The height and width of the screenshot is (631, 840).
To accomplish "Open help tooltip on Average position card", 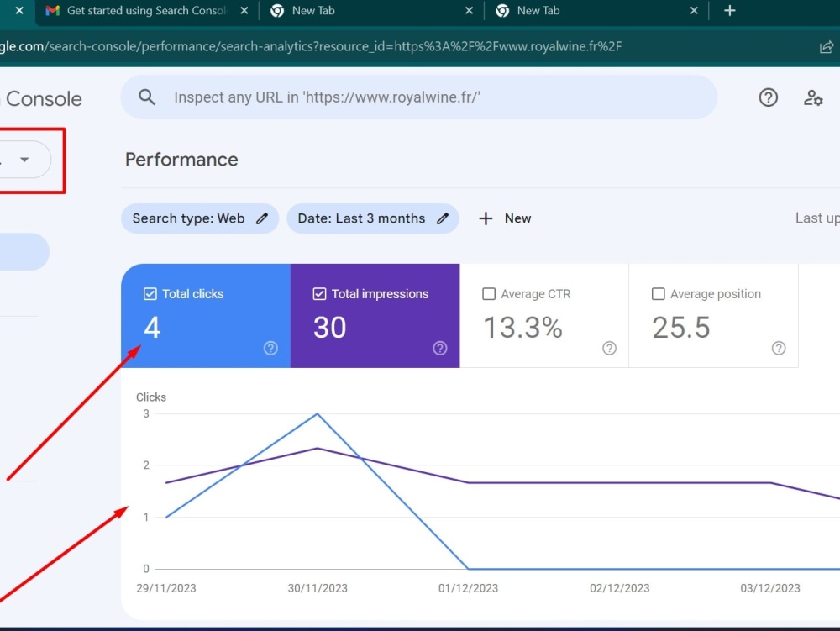I will point(779,348).
